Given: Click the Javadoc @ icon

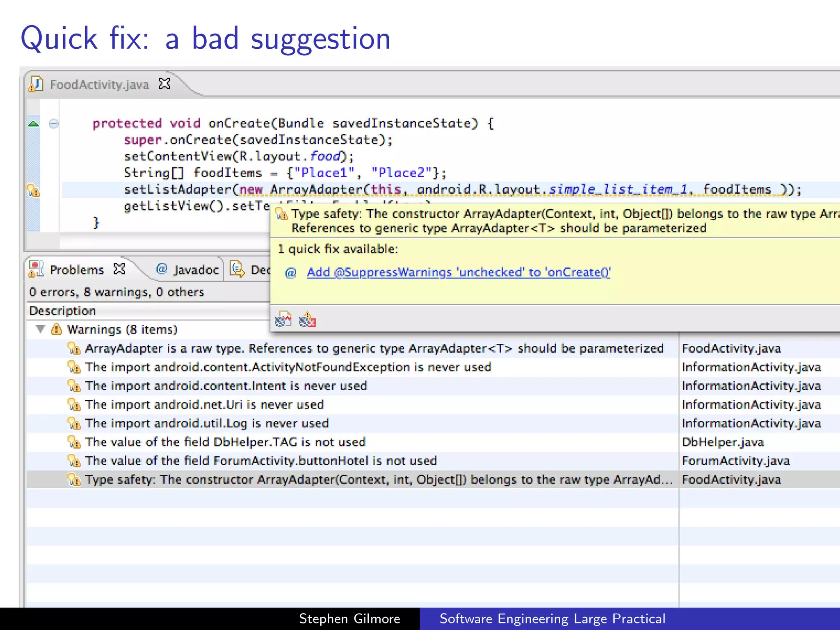Looking at the screenshot, I should [x=161, y=269].
